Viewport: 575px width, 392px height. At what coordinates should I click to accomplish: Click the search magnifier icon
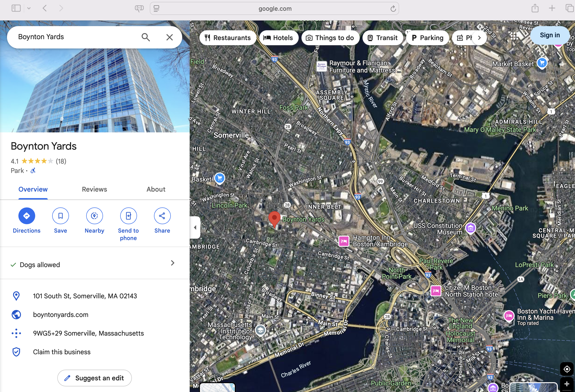pyautogui.click(x=146, y=37)
